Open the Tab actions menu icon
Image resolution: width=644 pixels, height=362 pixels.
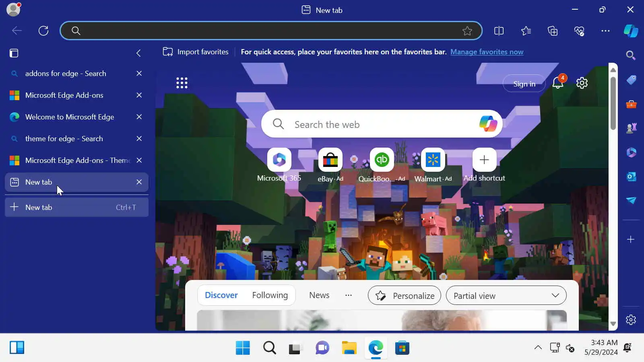[14, 53]
